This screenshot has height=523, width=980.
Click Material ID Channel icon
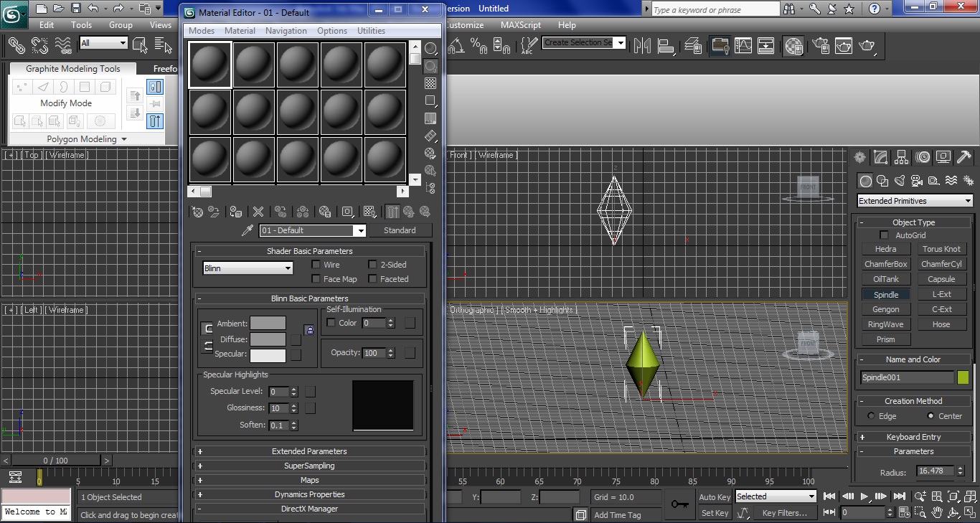click(348, 212)
